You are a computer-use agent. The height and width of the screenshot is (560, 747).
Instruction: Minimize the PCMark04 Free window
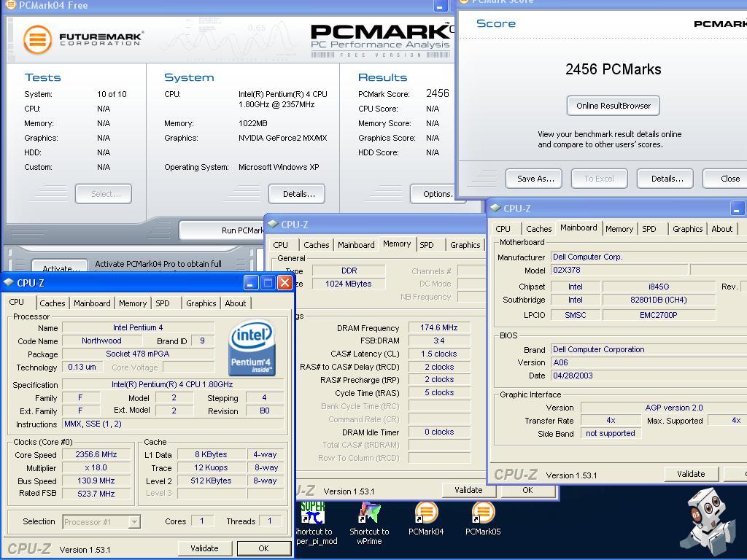point(441,6)
